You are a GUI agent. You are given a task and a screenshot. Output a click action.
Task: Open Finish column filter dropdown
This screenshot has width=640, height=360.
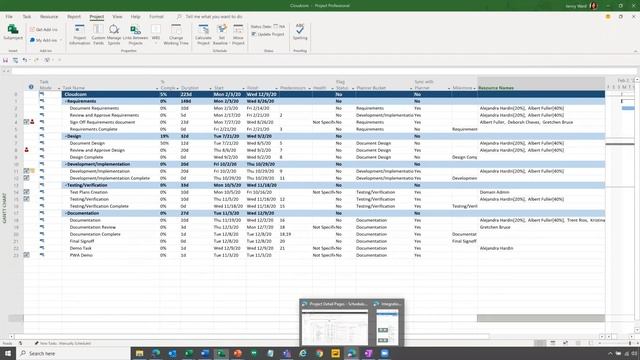point(276,89)
